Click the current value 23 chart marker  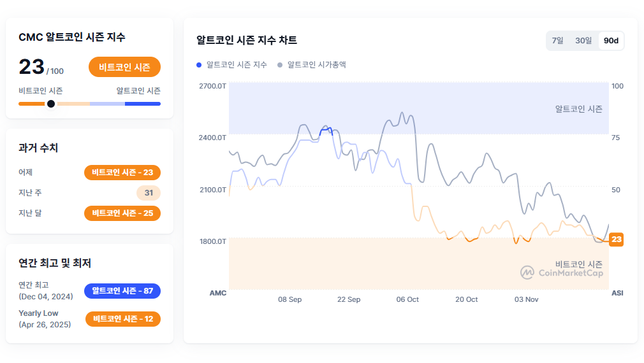click(616, 239)
